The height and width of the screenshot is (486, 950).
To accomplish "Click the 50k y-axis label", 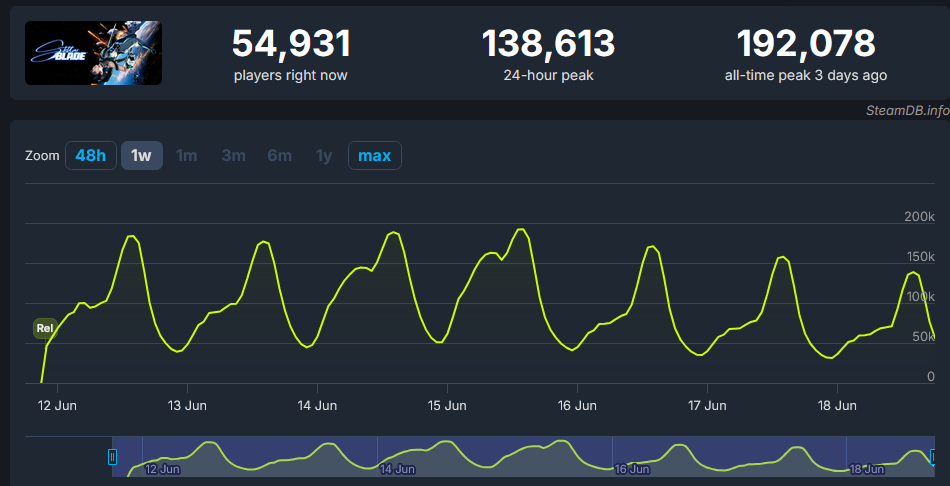I will (923, 337).
